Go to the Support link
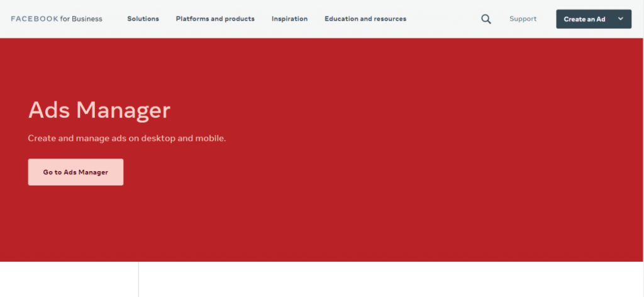The image size is (644, 297). pos(523,19)
